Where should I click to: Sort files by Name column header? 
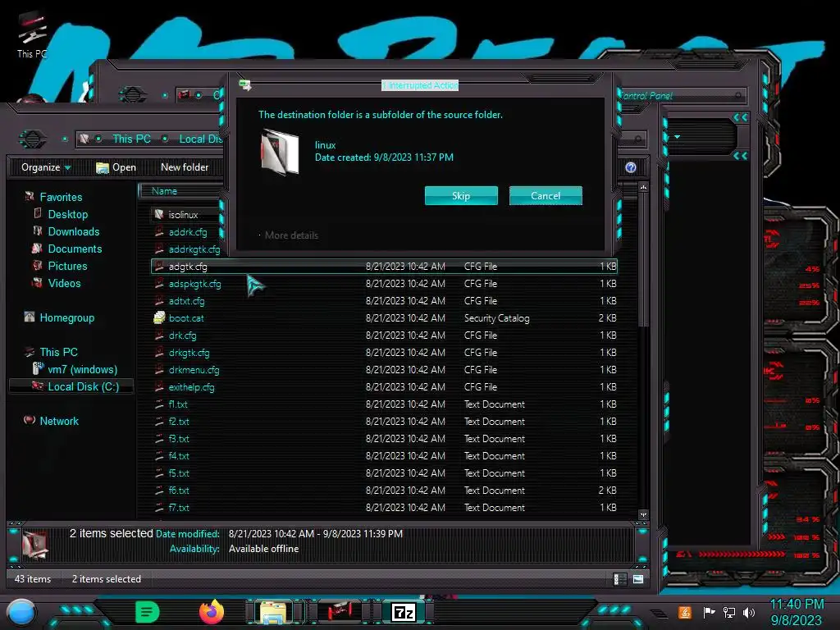164,191
